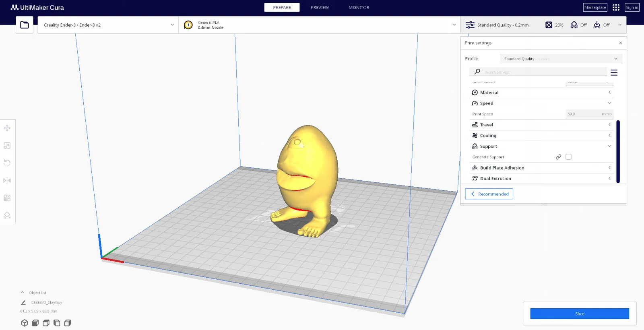The image size is (644, 330).
Task: Open the application switcher grid icon
Action: [x=616, y=7]
